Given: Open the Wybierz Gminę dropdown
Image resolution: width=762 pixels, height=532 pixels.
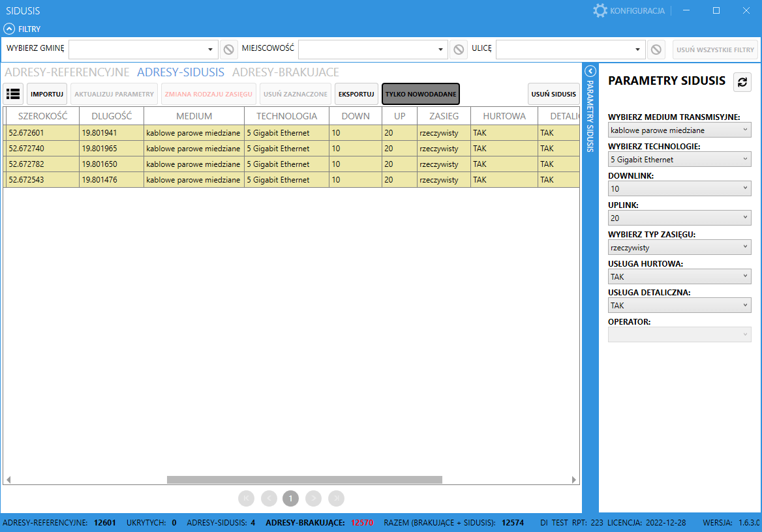Looking at the screenshot, I should [x=144, y=50].
